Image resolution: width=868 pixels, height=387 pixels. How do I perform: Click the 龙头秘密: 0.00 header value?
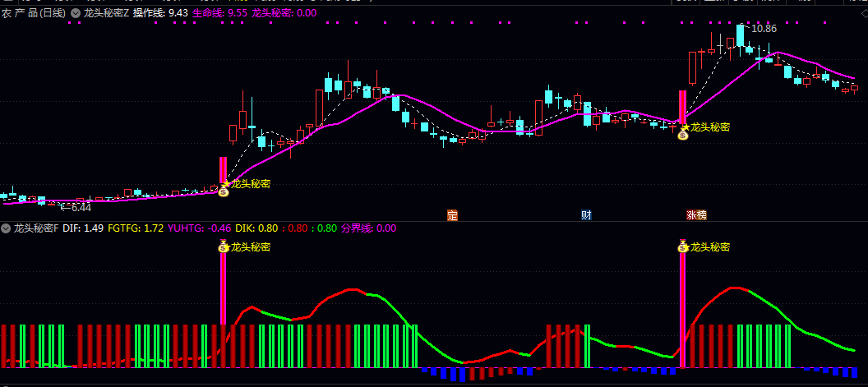pos(284,12)
